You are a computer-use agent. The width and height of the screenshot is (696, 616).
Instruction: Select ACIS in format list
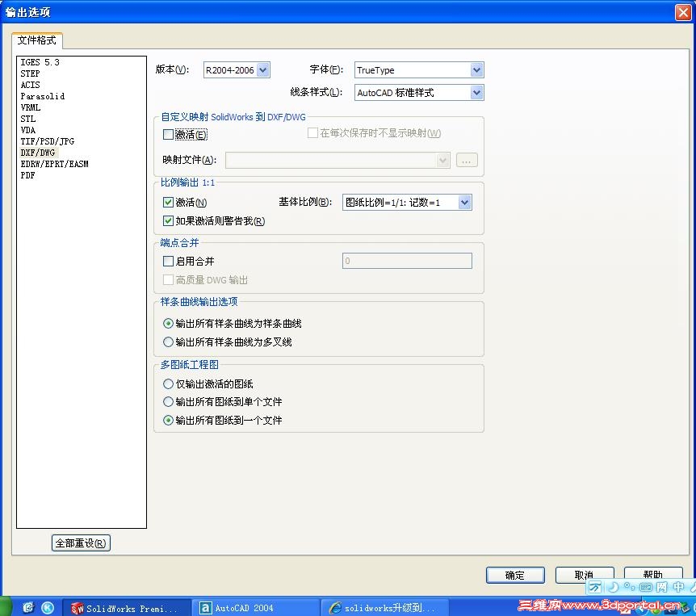click(x=30, y=85)
